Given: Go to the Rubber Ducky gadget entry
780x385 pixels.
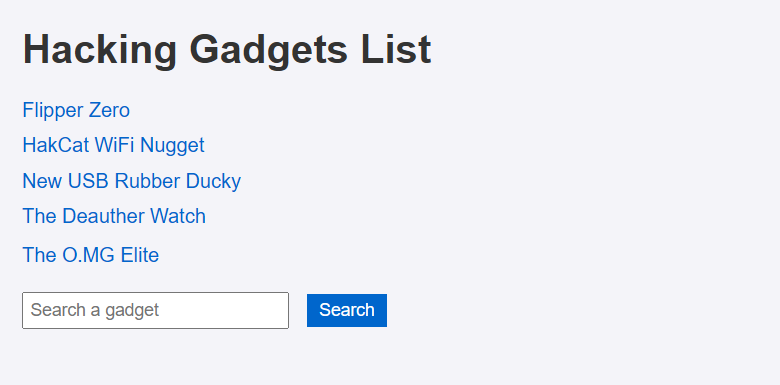Looking at the screenshot, I should (132, 181).
